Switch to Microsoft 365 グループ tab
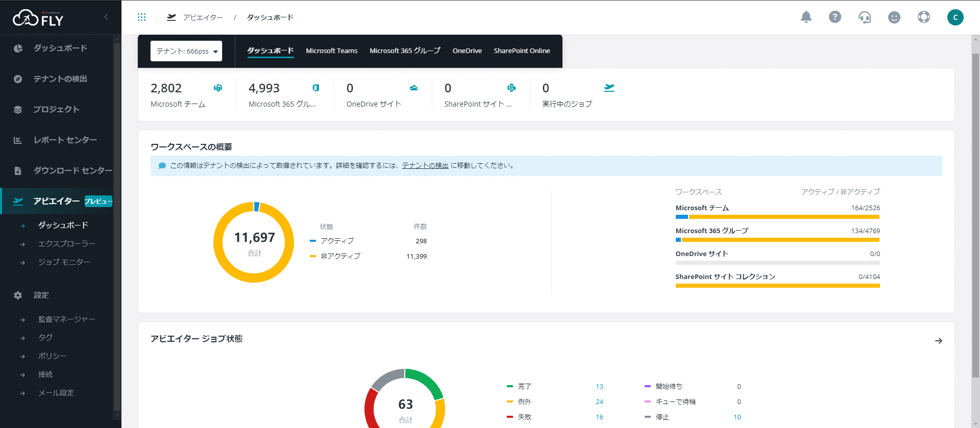Viewport: 980px width, 428px height. (405, 51)
